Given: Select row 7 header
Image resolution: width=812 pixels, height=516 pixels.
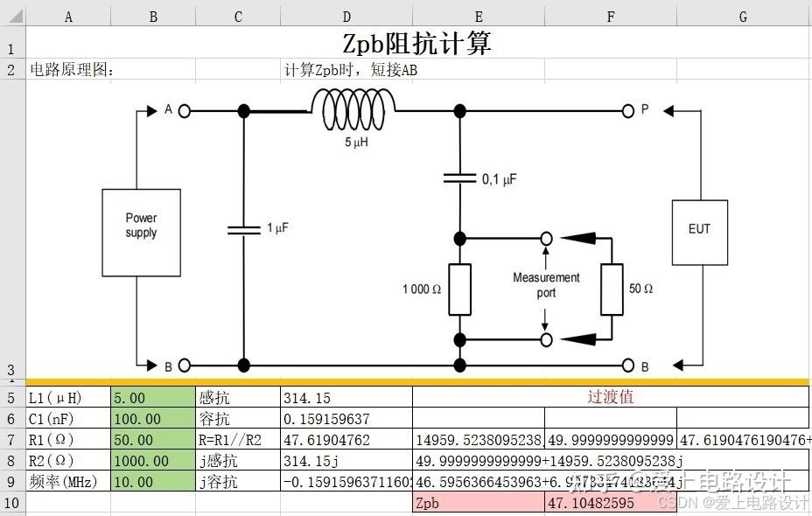Looking at the screenshot, I should (x=12, y=439).
